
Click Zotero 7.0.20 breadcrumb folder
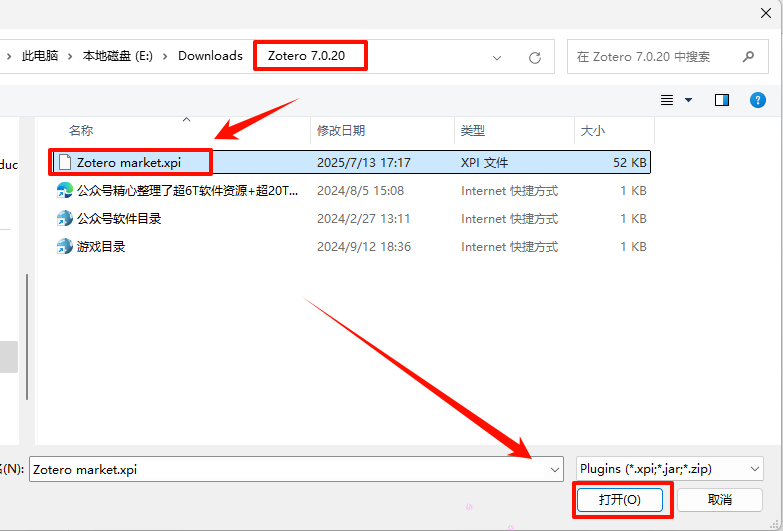tap(306, 55)
